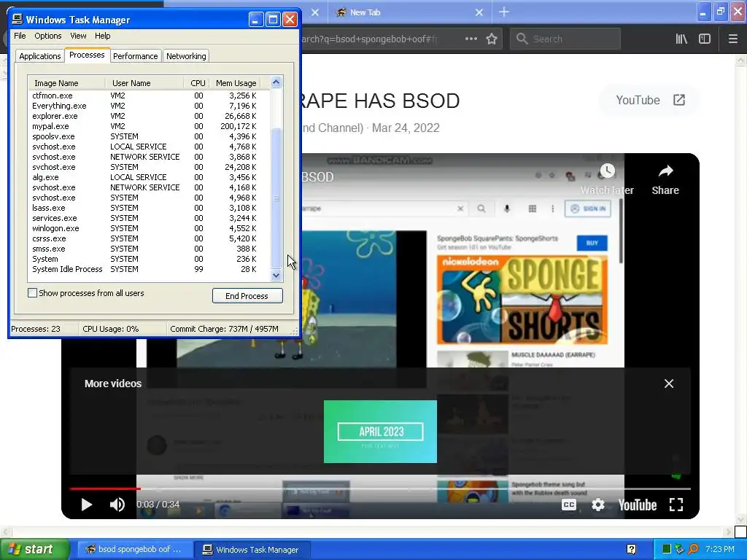This screenshot has height=560, width=747.
Task: Switch to bsod spongebob oof taskbar item
Action: (x=135, y=550)
